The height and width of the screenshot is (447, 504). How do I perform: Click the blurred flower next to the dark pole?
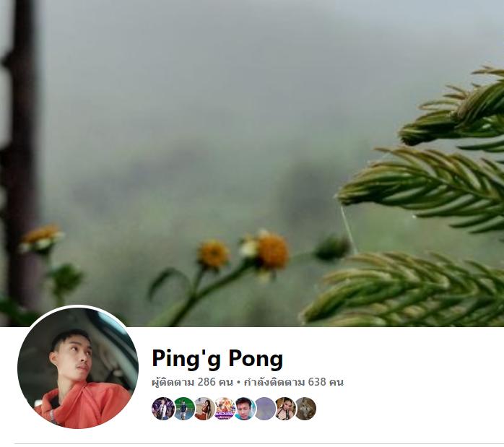pos(41,238)
